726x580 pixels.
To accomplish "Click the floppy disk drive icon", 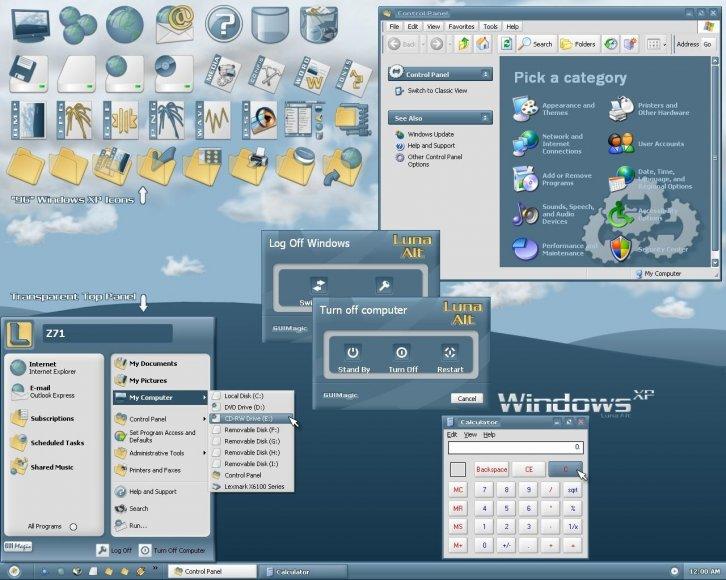I will click(x=29, y=74).
